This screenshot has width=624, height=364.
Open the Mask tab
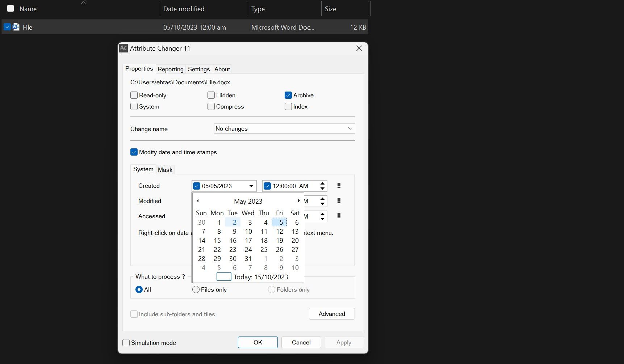click(x=165, y=170)
